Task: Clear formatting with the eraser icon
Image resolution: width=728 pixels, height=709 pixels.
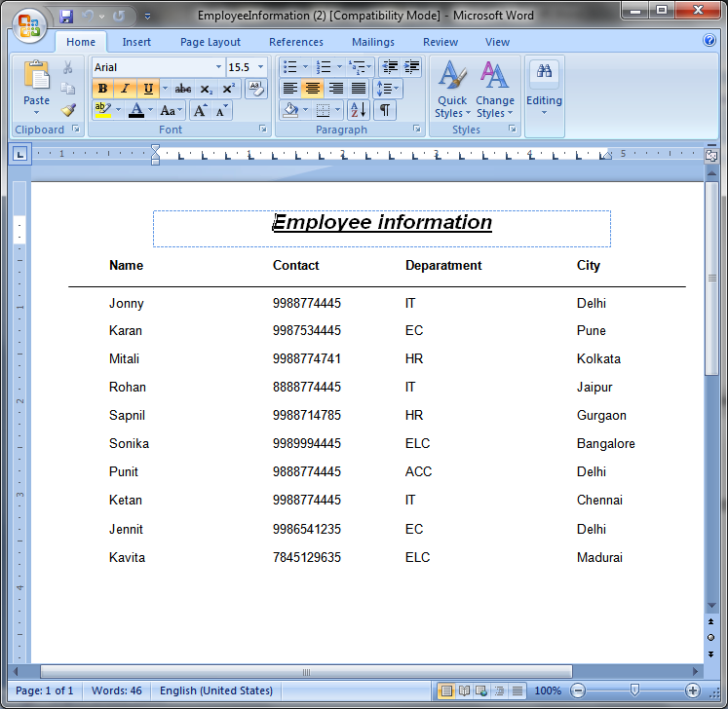Action: [x=256, y=89]
